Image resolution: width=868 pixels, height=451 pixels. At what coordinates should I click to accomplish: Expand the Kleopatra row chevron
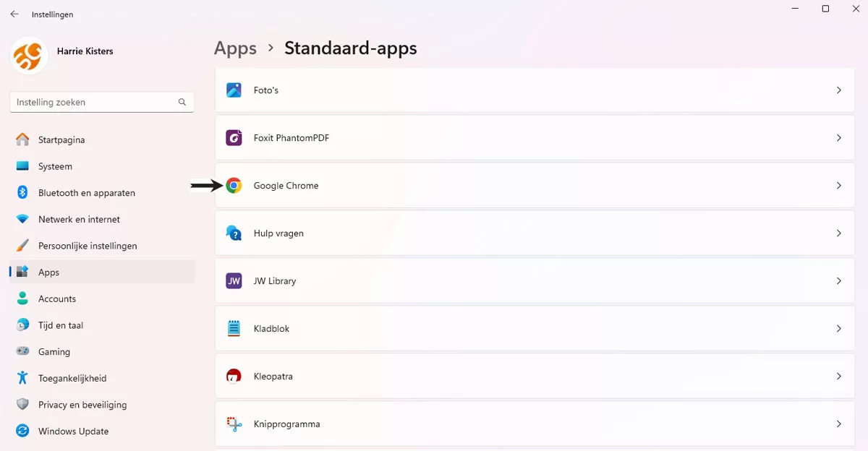(839, 377)
